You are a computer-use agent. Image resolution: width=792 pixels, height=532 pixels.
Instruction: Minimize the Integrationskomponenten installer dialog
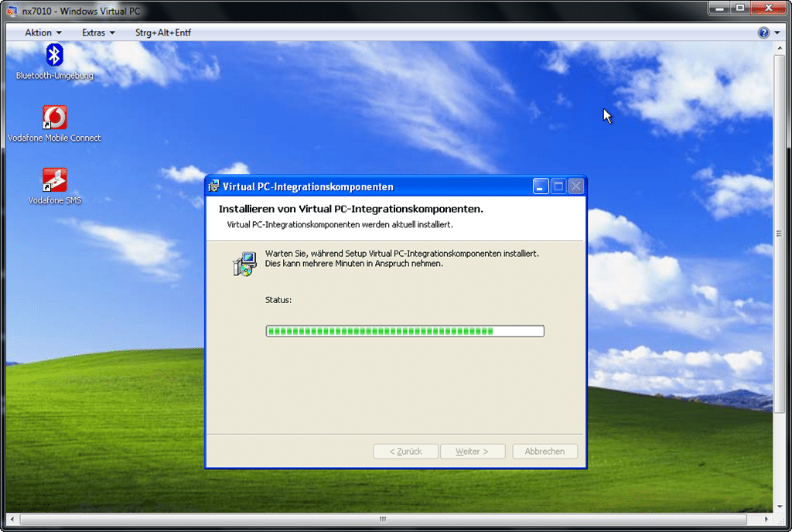[x=541, y=187]
